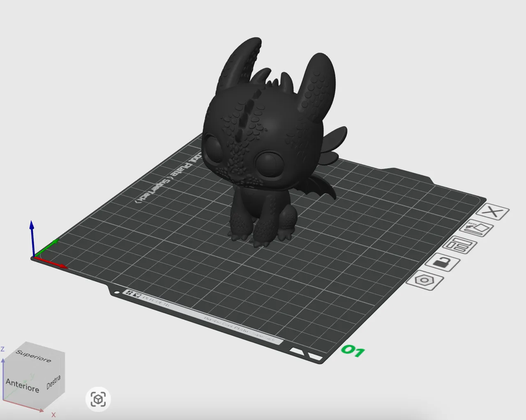Click the plate's arrange-objects layout icon

[460, 245]
